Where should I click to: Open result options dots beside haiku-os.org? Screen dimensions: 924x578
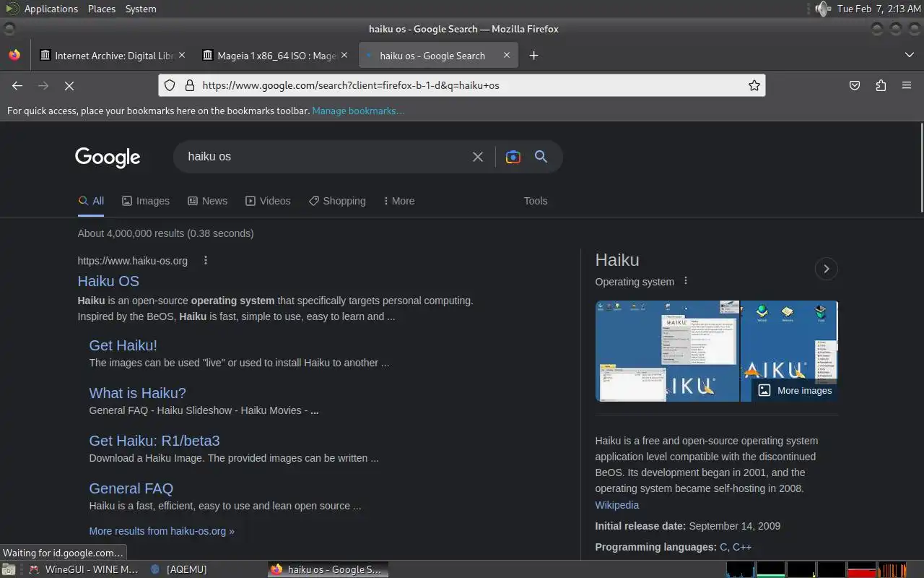(206, 260)
